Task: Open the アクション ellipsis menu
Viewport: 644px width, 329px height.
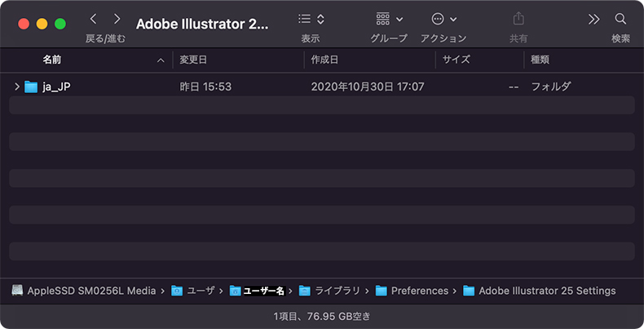Action: (444, 19)
